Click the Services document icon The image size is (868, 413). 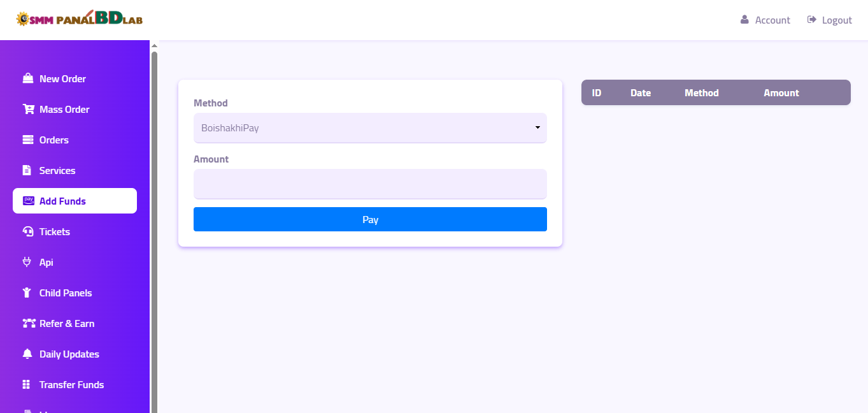pyautogui.click(x=27, y=170)
